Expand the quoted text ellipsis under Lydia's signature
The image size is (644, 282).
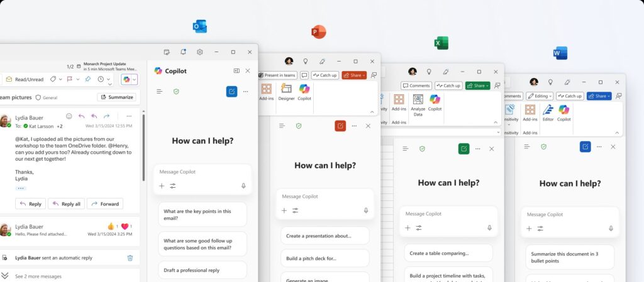(21, 188)
